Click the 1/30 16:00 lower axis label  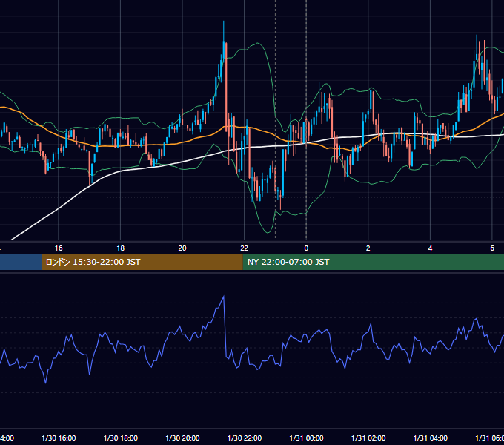(x=59, y=438)
